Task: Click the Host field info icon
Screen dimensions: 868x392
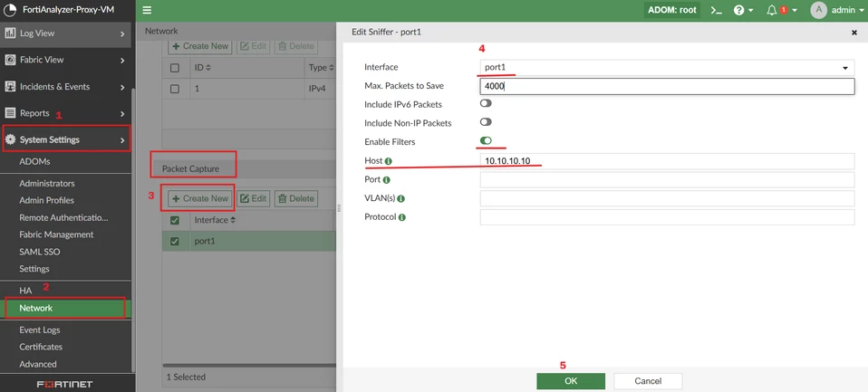Action: tap(388, 161)
